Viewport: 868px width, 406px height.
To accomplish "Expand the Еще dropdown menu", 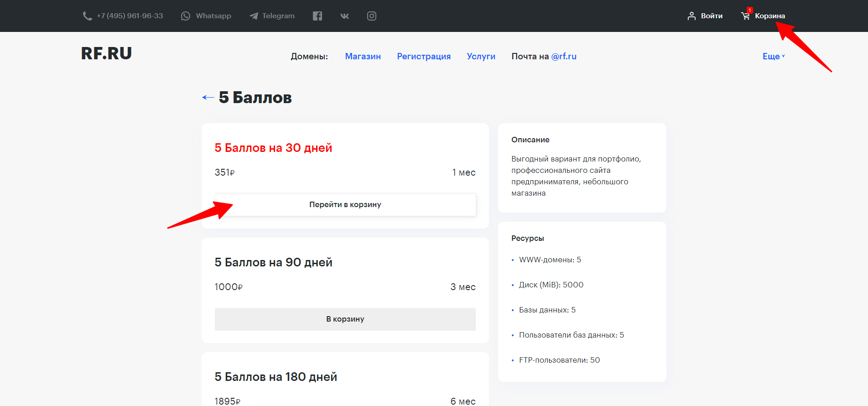I will click(774, 56).
